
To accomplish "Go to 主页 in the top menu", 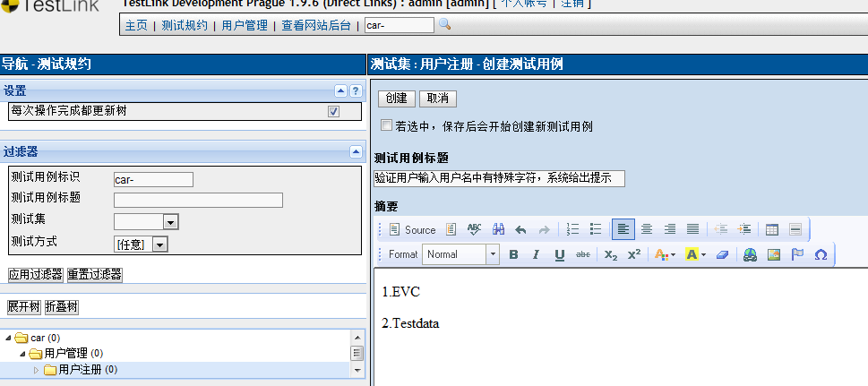I will [136, 25].
